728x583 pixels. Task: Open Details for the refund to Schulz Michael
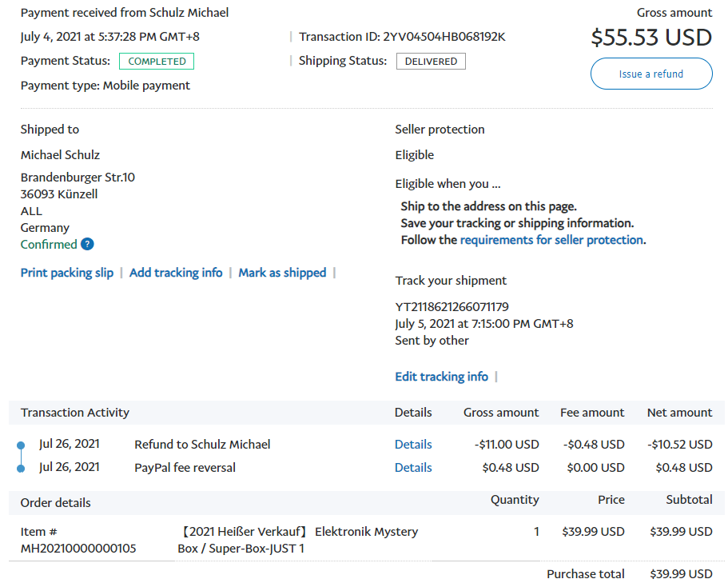pyautogui.click(x=413, y=445)
